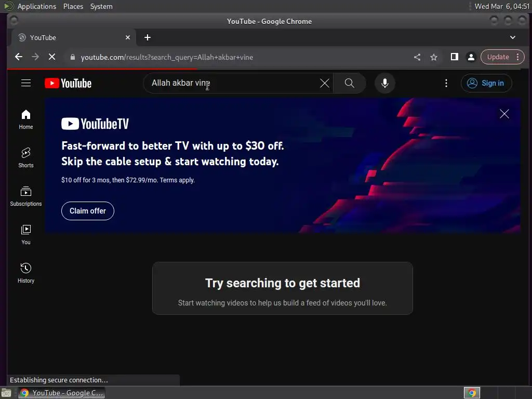Click the Chrome Update button
The image size is (532, 399).
pos(498,57)
